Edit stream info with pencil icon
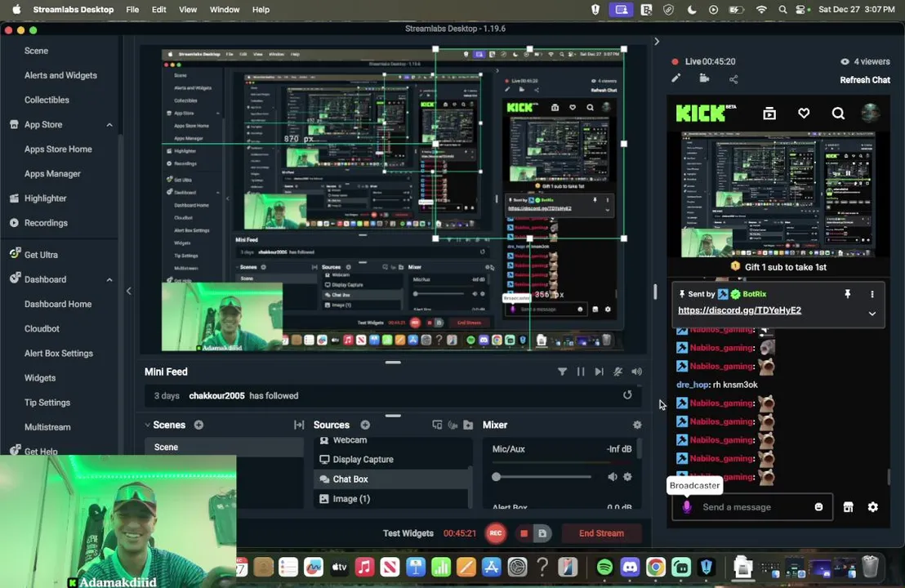The width and height of the screenshot is (905, 588). 675,78
